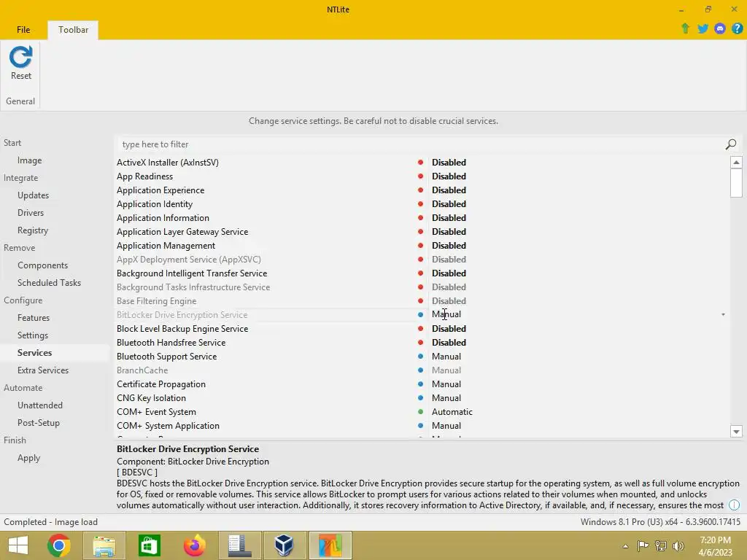Open Windows Start button
The width and height of the screenshot is (747, 560).
[18, 545]
